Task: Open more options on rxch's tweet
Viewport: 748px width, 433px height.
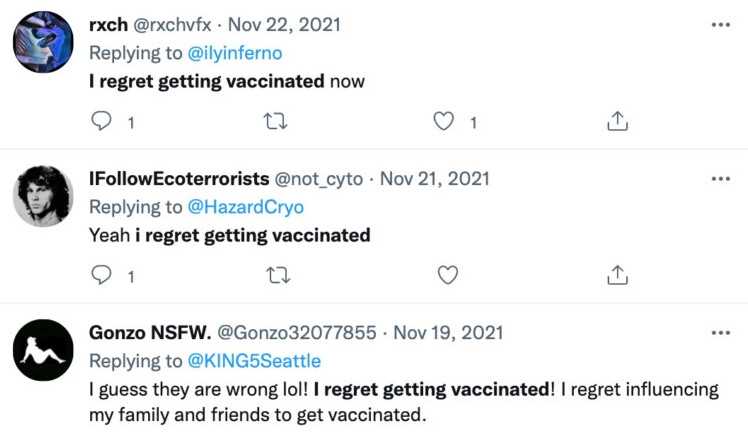Action: (720, 25)
